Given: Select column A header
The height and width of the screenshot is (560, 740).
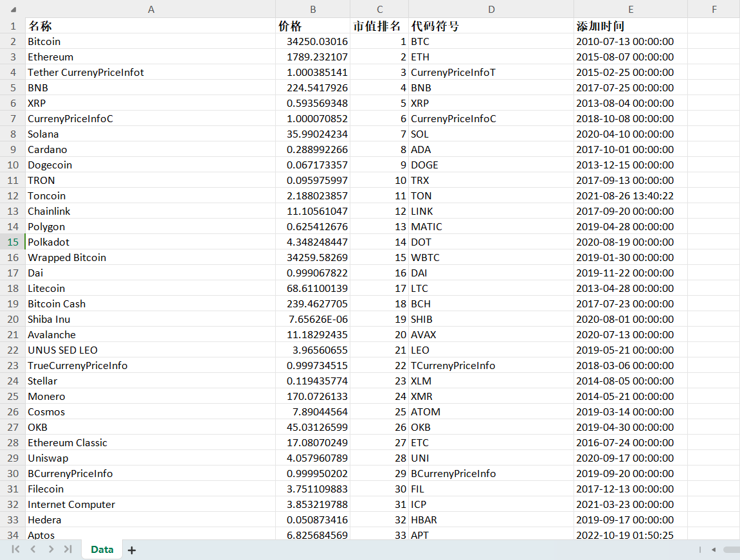Looking at the screenshot, I should click(x=150, y=10).
